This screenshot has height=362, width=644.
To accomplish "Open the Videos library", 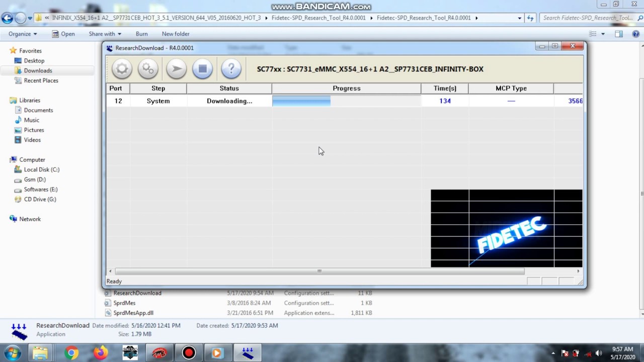I will pyautogui.click(x=32, y=140).
